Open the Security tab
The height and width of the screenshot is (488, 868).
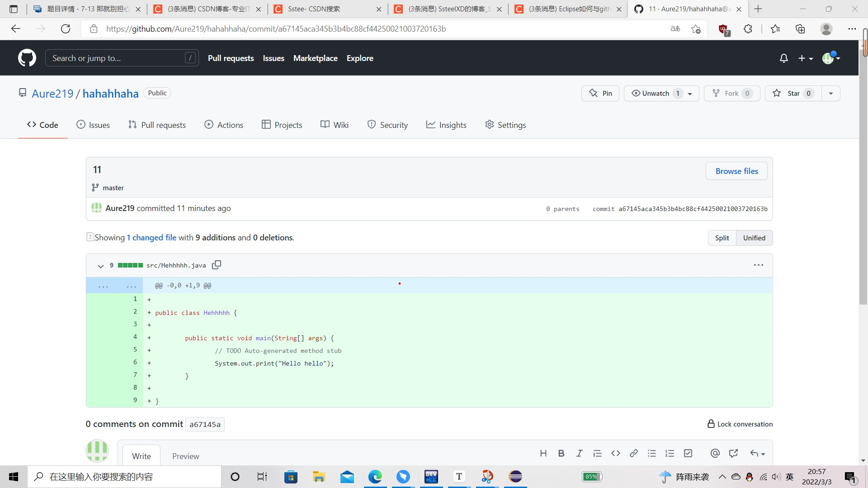(x=387, y=125)
